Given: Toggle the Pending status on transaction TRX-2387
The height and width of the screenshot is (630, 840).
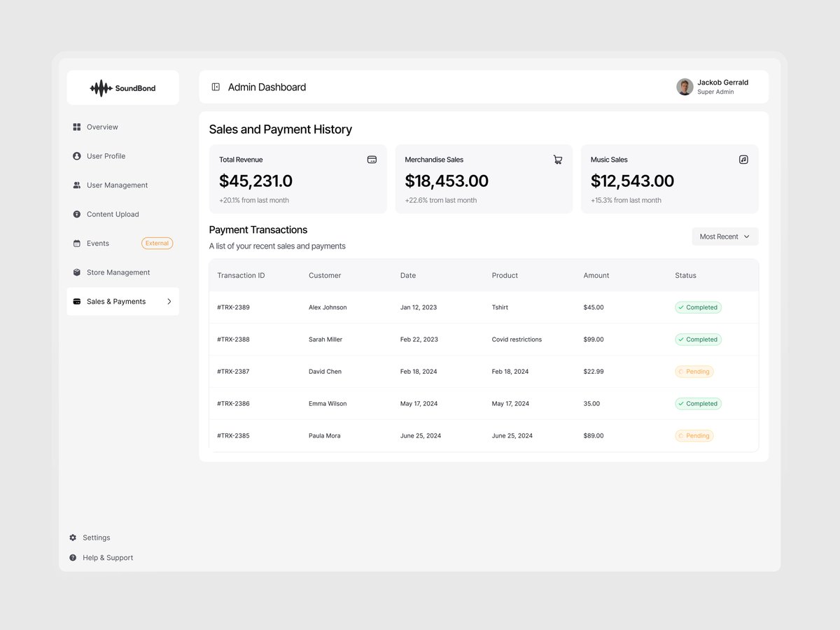Looking at the screenshot, I should [x=694, y=371].
